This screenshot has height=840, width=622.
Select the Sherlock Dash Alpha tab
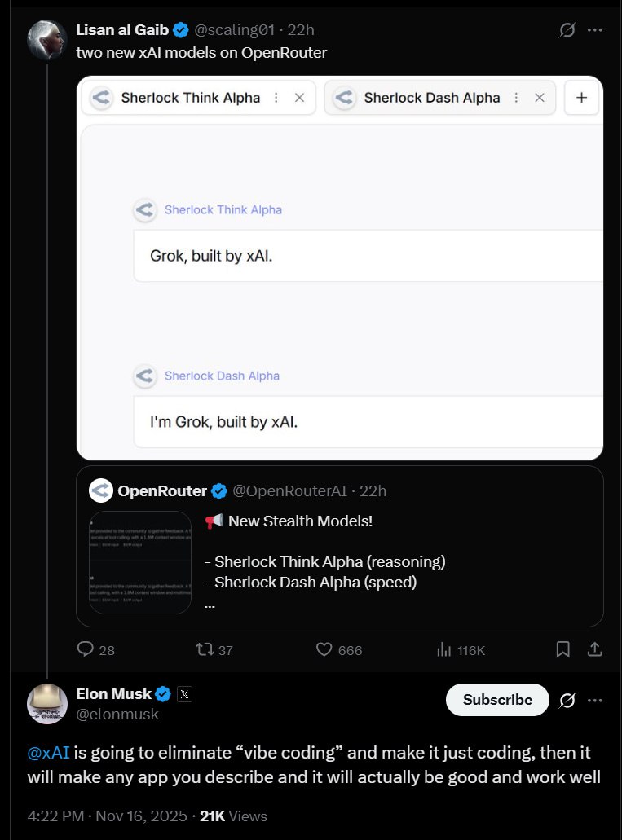coord(431,98)
